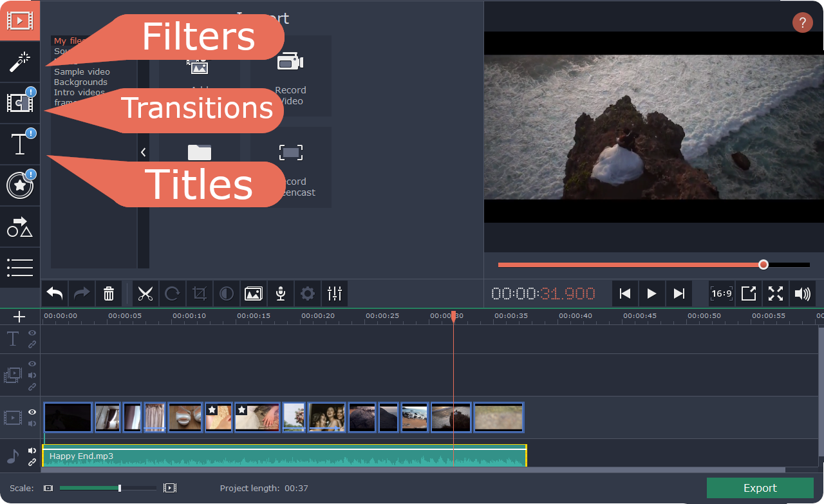Open the Filters panel with the magic wand icon
The image size is (824, 504).
20,62
